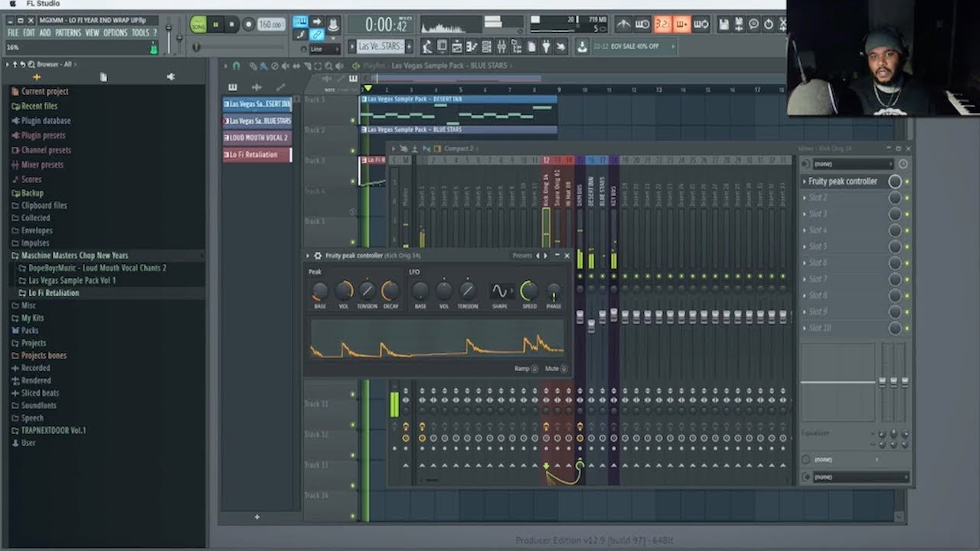This screenshot has width=980, height=551.
Task: Click the LFO SPEED knob
Action: 528,291
